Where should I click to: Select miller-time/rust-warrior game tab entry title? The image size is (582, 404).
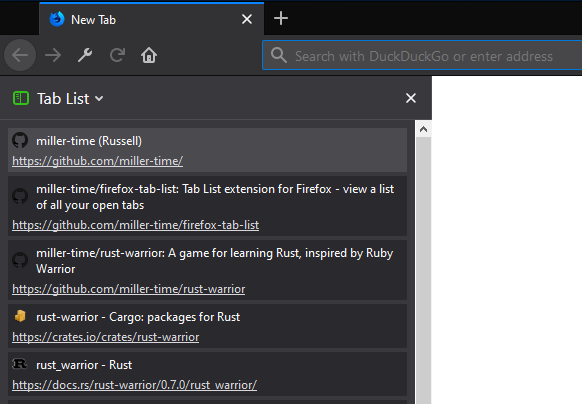[x=215, y=261]
